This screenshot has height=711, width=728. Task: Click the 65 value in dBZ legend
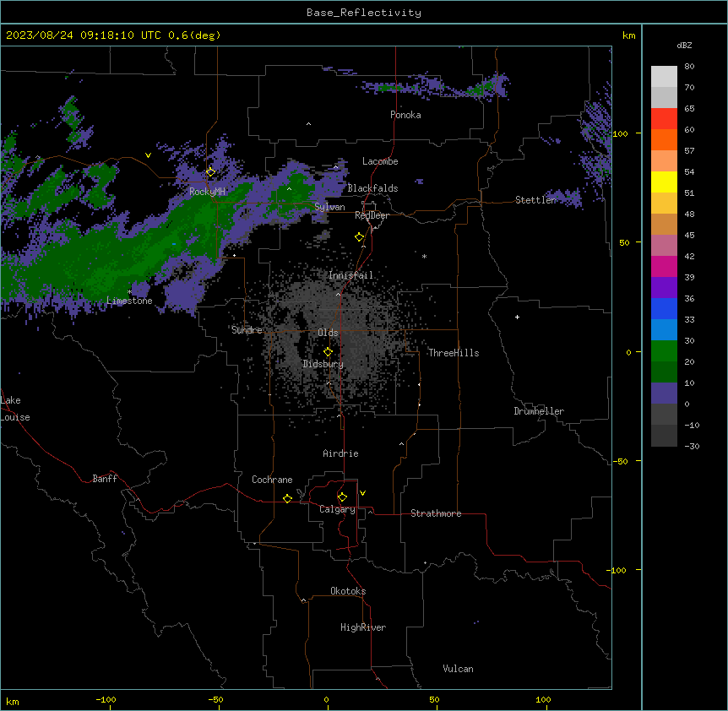click(x=689, y=109)
